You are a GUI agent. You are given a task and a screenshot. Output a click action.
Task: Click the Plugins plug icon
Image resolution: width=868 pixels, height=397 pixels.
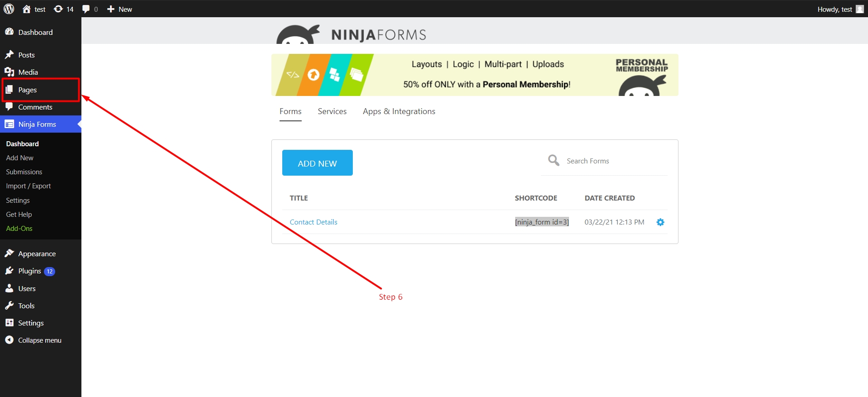click(x=9, y=271)
